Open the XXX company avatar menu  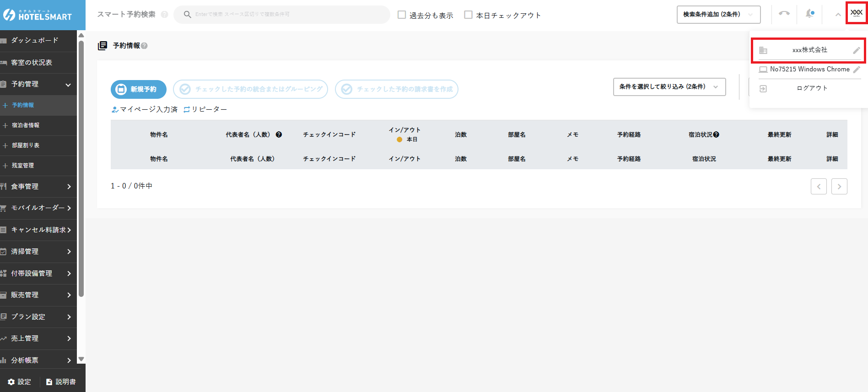point(856,13)
